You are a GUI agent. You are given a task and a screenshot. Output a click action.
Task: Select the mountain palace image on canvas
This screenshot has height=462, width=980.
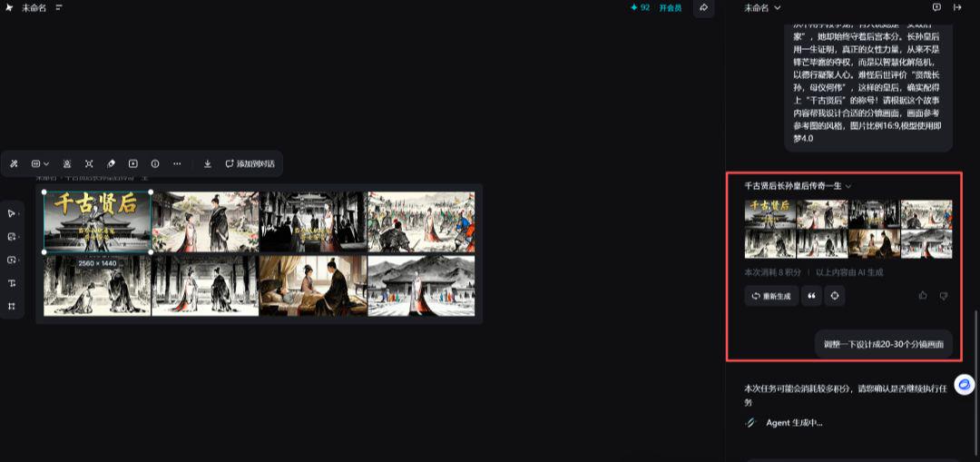pyautogui.click(x=421, y=286)
